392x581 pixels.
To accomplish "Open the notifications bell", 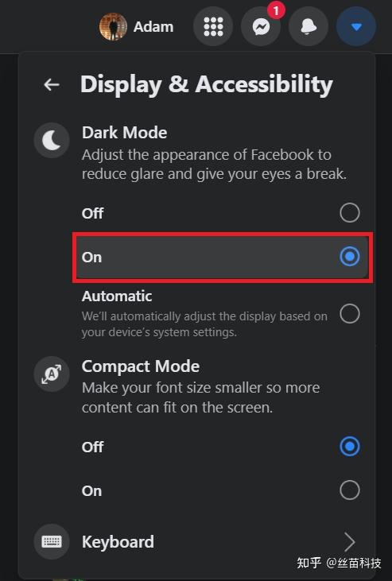I will [x=309, y=27].
